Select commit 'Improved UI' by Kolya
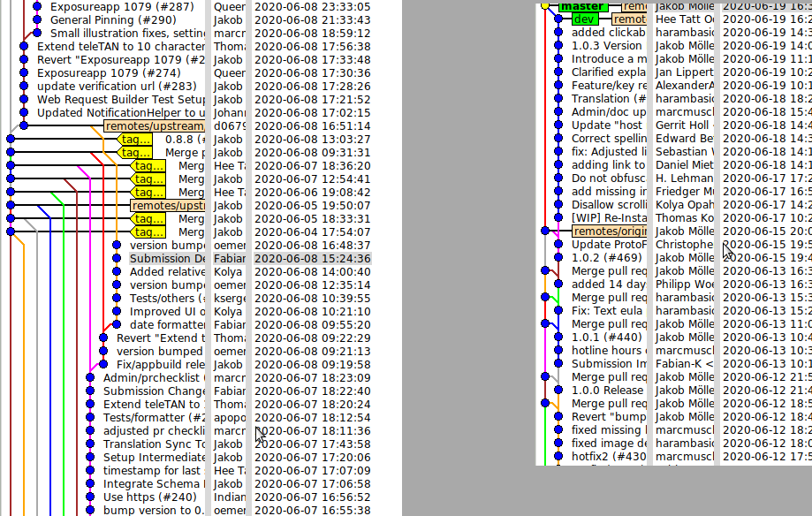Viewport: 812px width, 516px height. click(167, 311)
